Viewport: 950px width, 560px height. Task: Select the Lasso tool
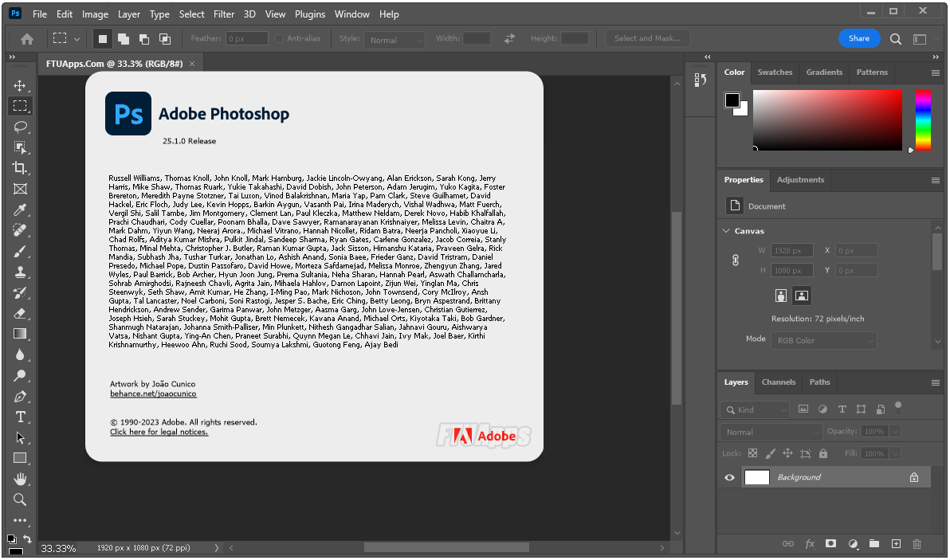20,127
